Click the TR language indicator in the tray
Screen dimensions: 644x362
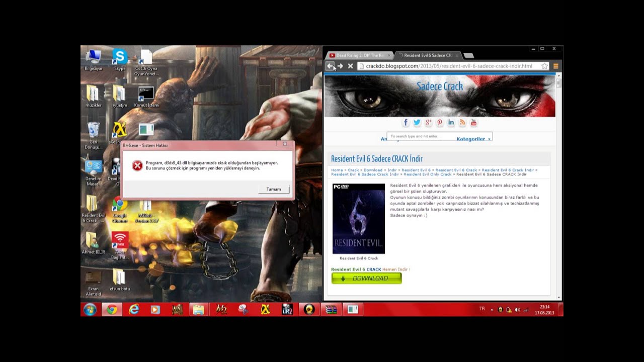click(x=482, y=309)
